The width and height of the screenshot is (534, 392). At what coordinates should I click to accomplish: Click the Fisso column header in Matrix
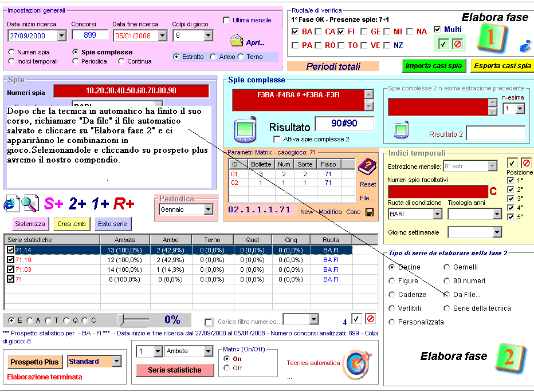pos(328,164)
